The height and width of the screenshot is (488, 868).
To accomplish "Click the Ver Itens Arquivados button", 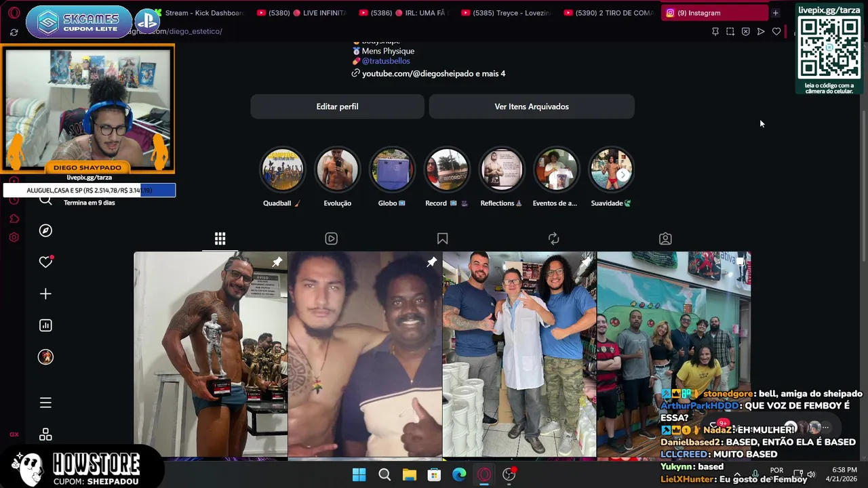I will click(532, 106).
